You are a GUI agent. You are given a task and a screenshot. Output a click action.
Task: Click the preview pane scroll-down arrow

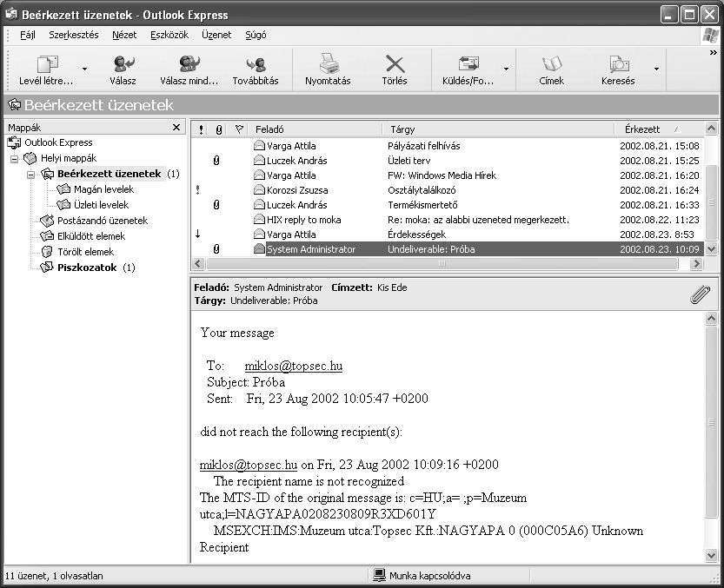click(x=712, y=555)
